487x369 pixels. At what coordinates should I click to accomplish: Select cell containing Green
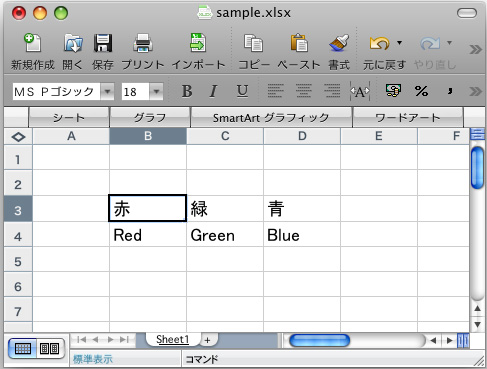click(x=225, y=235)
